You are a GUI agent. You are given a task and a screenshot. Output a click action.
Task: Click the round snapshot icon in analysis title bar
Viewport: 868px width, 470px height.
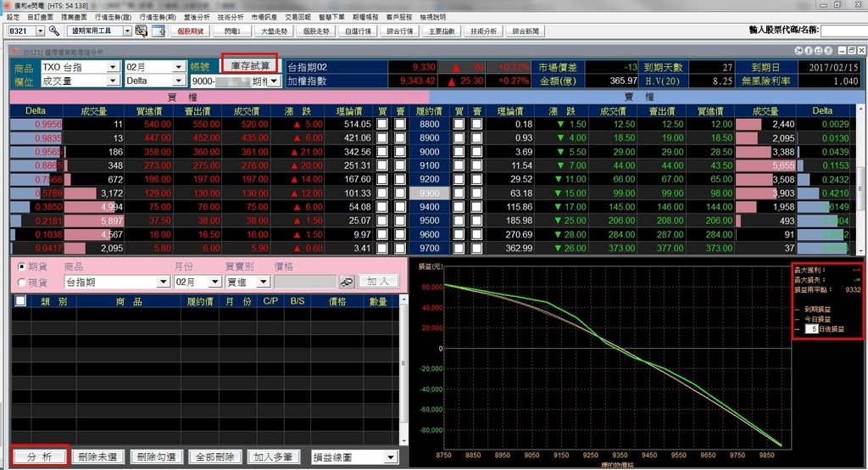[x=818, y=50]
